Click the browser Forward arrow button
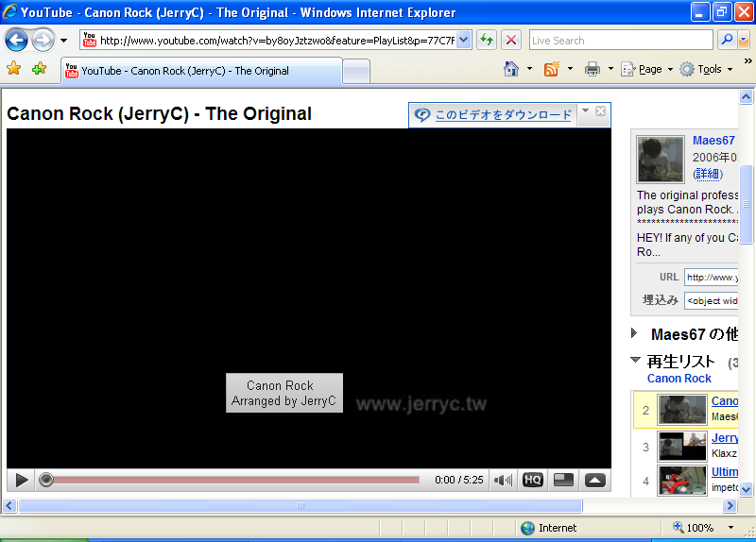The image size is (756, 542). 43,40
